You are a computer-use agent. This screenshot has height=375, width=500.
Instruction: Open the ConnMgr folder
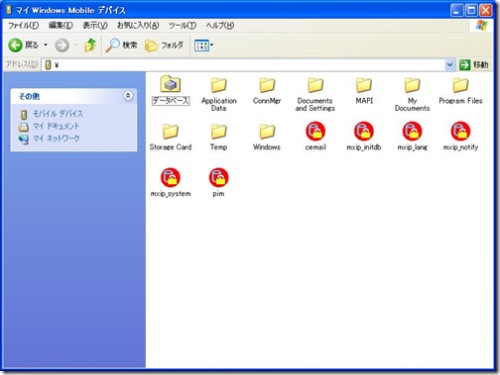pyautogui.click(x=267, y=85)
